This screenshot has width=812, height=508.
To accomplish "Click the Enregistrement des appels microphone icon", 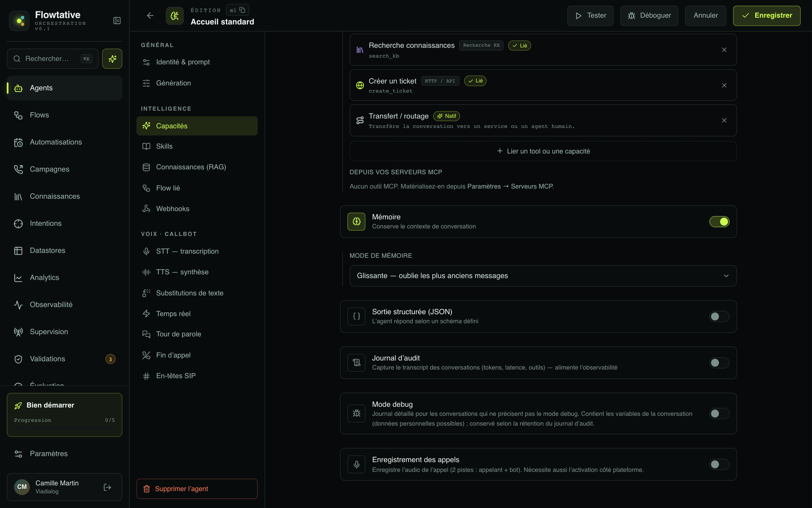I will point(356,464).
